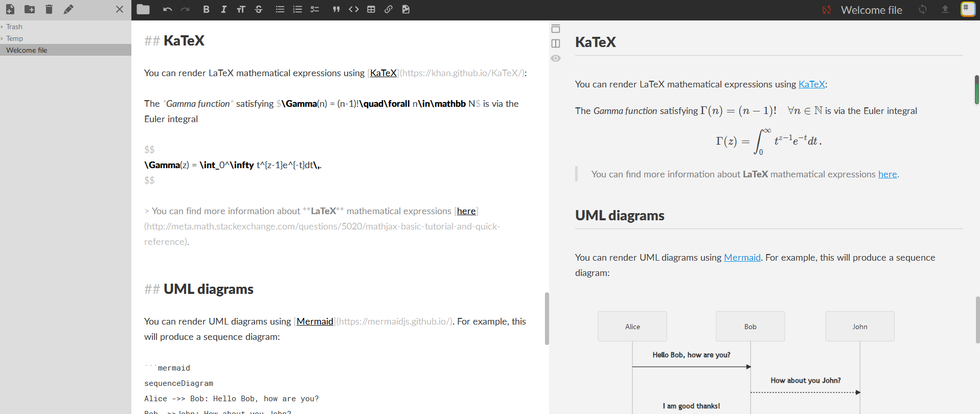This screenshot has width=980, height=414.
Task: Click the 'sequenceDiagram' code line
Action: coord(179,383)
